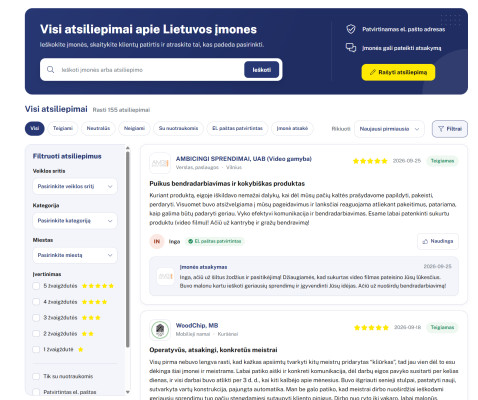Viewport: 478px width, 400px height.
Task: Click the Rasti 155 atsiliepimai count
Action: pyautogui.click(x=121, y=110)
